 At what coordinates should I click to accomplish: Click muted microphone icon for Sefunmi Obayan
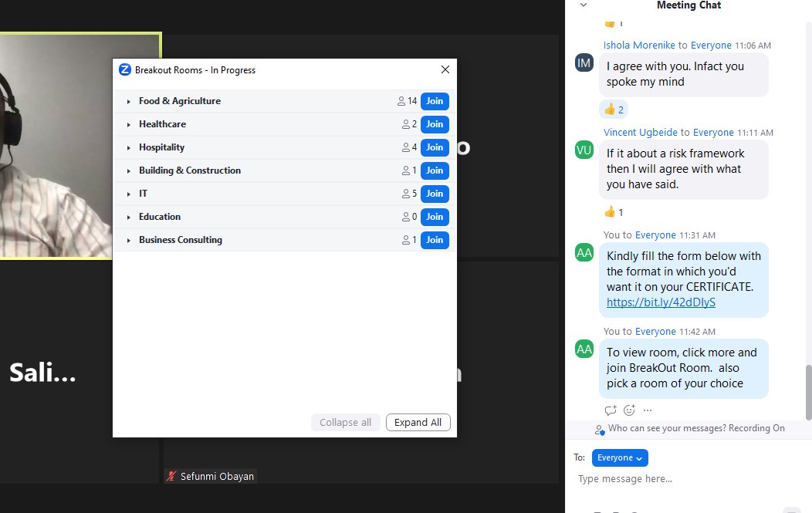(171, 476)
